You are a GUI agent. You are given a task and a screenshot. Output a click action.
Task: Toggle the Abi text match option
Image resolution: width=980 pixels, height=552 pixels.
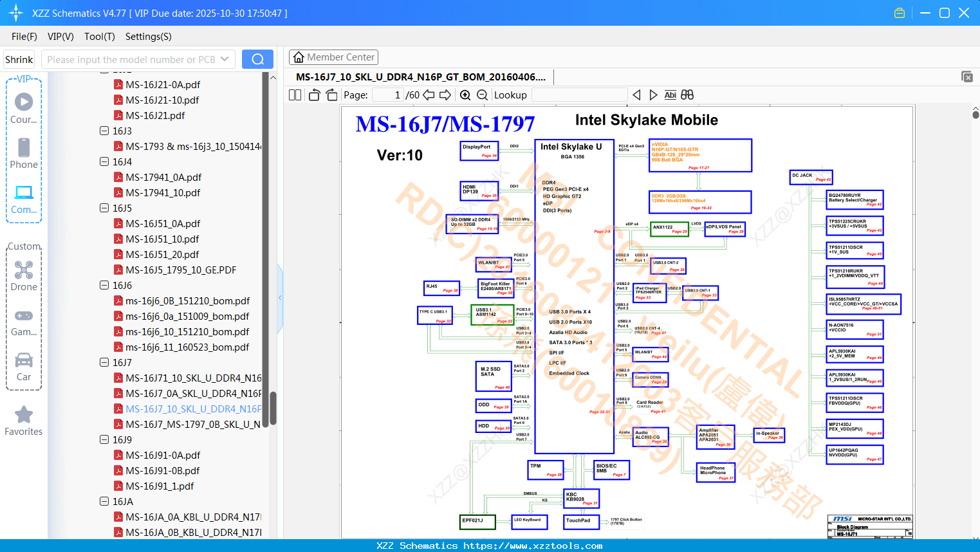tap(670, 95)
